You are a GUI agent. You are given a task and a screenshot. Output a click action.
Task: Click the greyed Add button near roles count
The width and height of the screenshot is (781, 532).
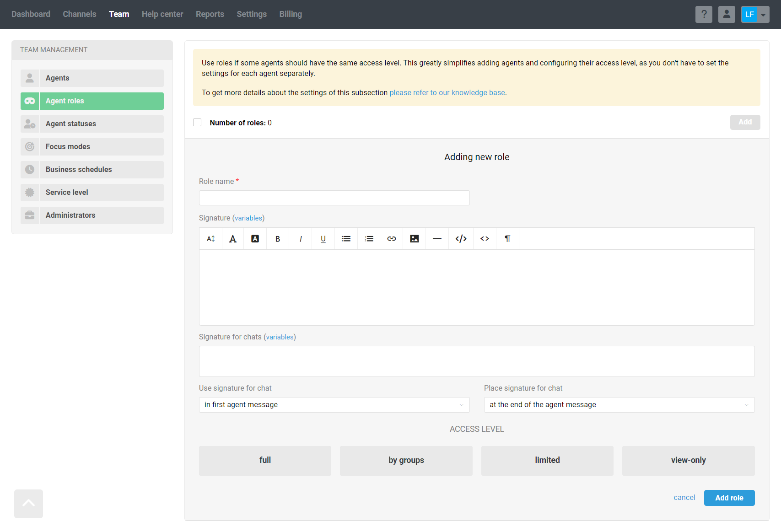745,122
